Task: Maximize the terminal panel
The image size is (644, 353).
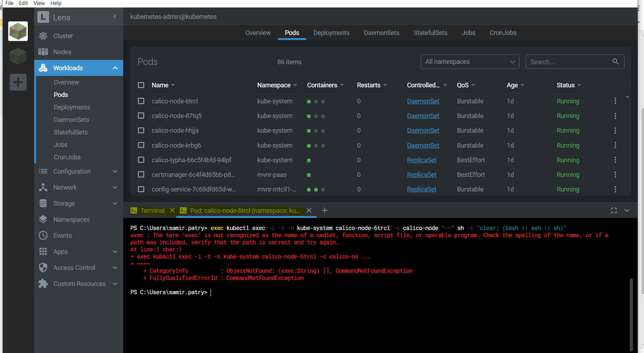Action: click(614, 211)
